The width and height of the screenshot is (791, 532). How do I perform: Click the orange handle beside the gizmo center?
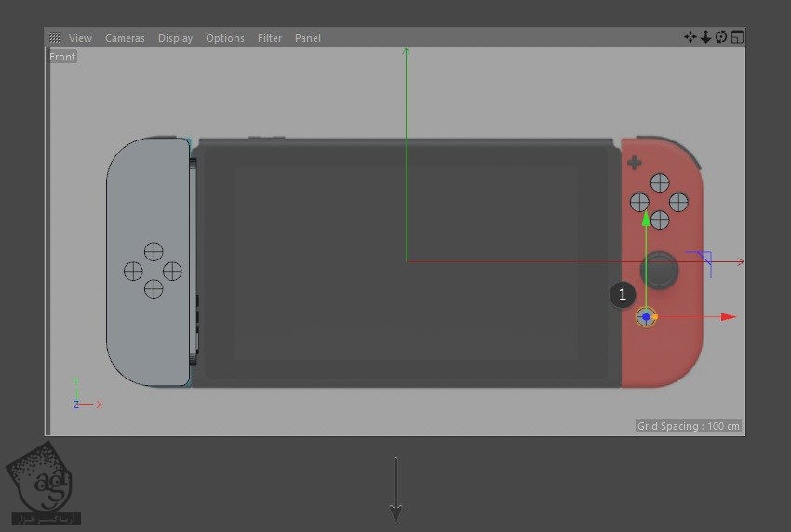(x=655, y=317)
